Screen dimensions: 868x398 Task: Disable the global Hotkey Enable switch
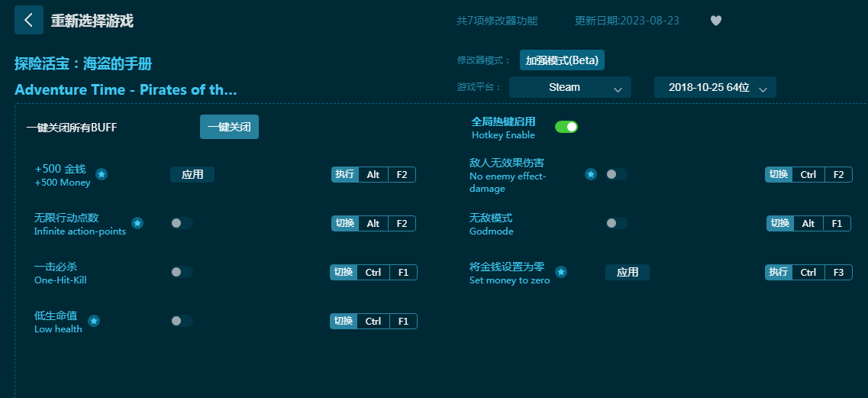566,127
